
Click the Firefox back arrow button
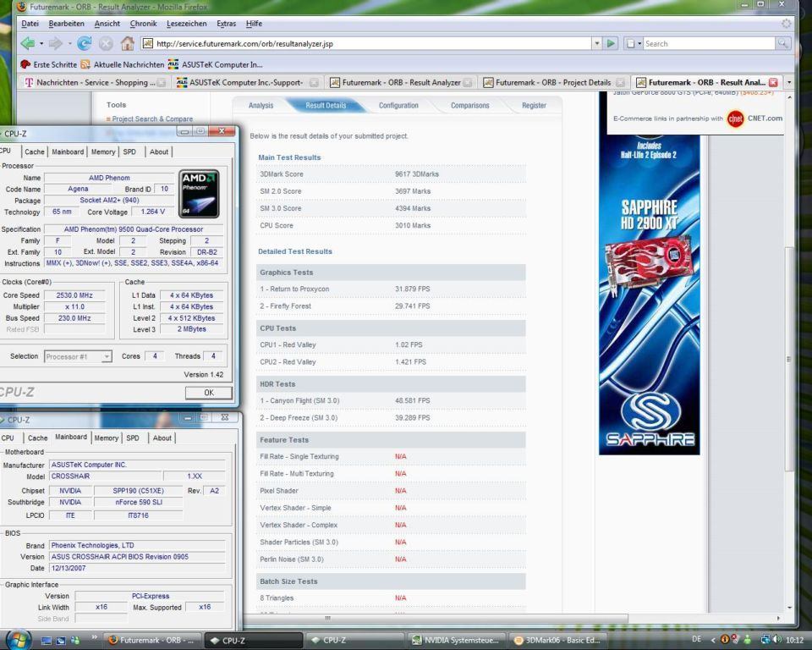[x=27, y=43]
